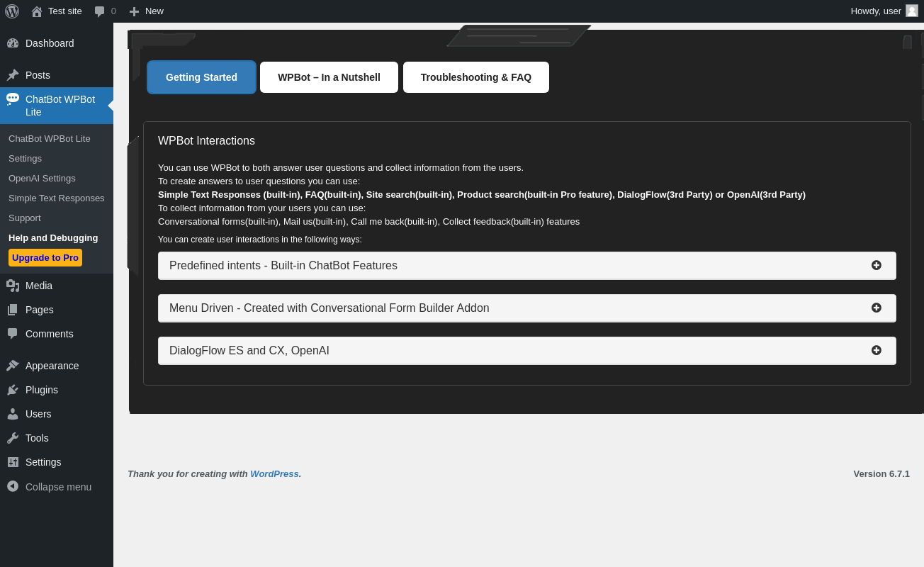Open the comments bubble icon in admin bar
Image resolution: width=924 pixels, height=567 pixels.
coord(100,11)
